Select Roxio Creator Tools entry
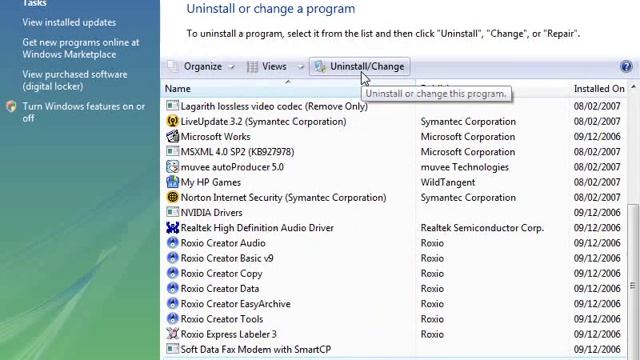This screenshot has width=640, height=360. tap(222, 319)
